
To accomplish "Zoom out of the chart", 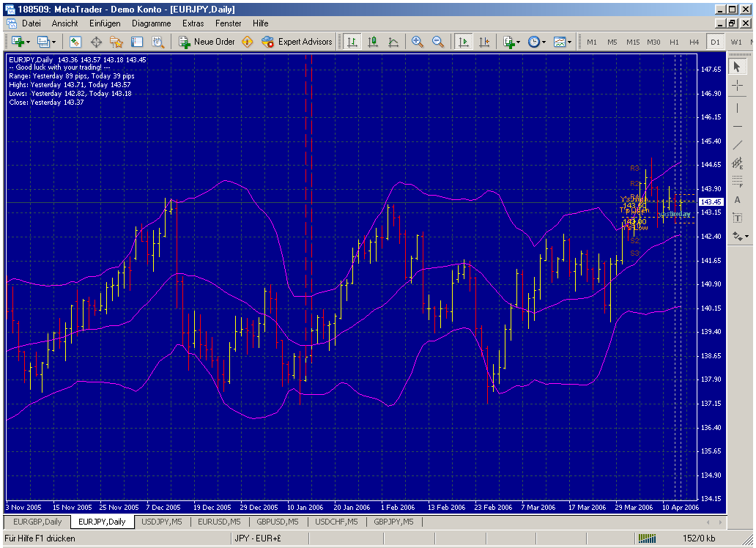I will tap(438, 42).
